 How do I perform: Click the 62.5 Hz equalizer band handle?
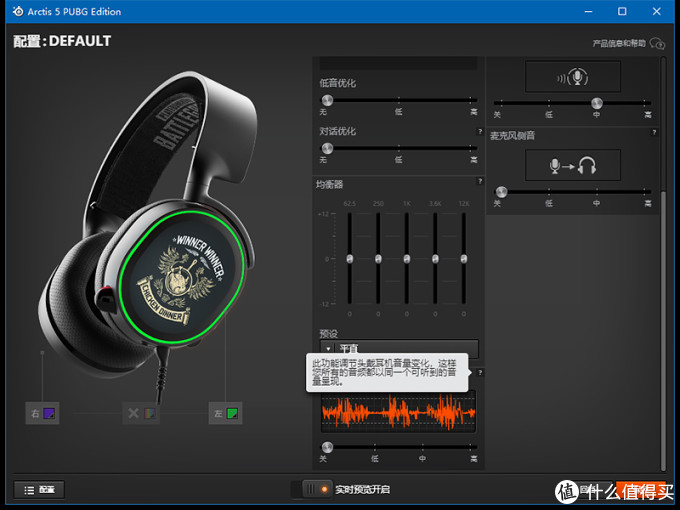coord(350,259)
